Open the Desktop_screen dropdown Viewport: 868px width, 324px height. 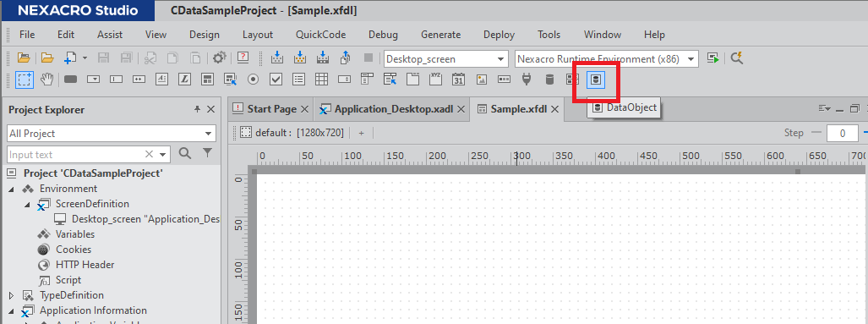445,58
